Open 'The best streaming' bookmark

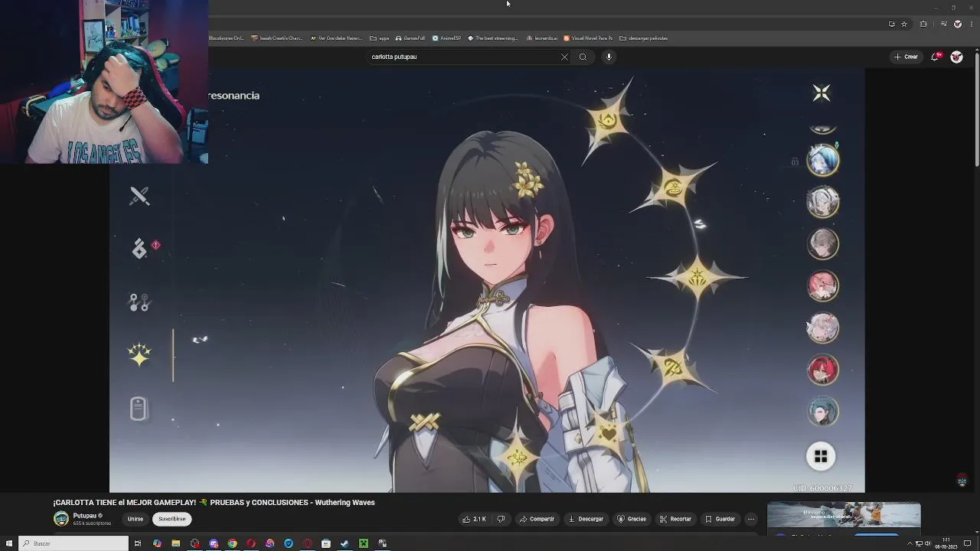493,38
